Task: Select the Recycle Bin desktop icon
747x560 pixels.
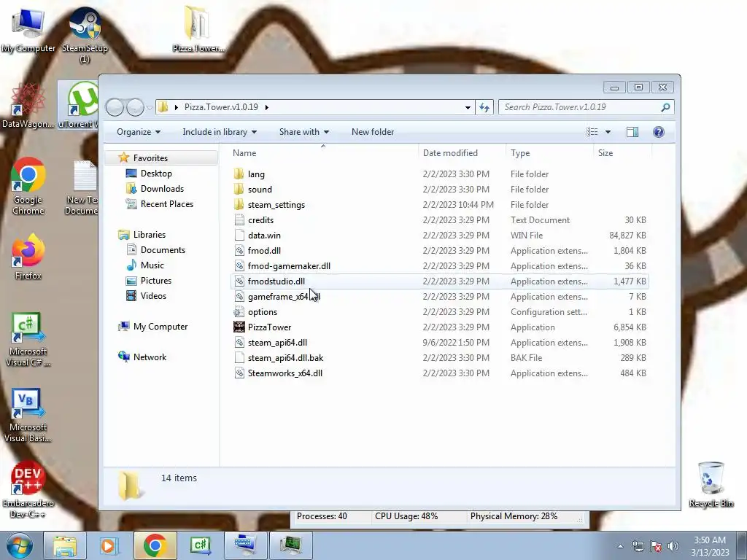Action: coord(711,484)
